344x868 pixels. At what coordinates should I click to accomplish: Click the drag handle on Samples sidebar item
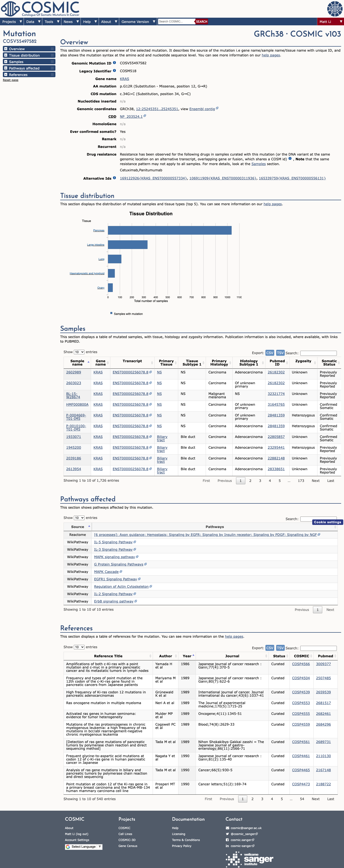52,62
